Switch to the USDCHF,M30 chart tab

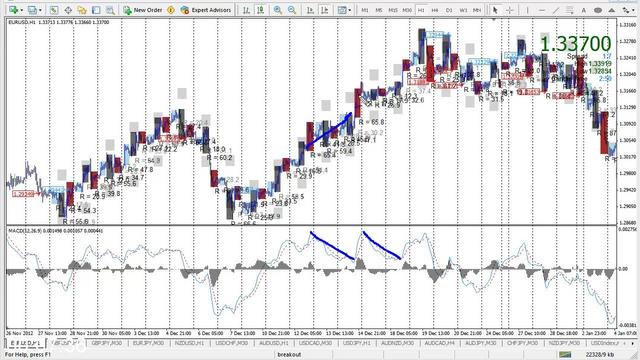(231, 343)
